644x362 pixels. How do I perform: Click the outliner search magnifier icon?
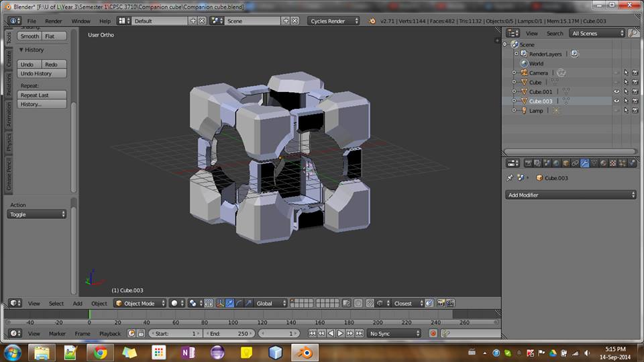(x=633, y=34)
